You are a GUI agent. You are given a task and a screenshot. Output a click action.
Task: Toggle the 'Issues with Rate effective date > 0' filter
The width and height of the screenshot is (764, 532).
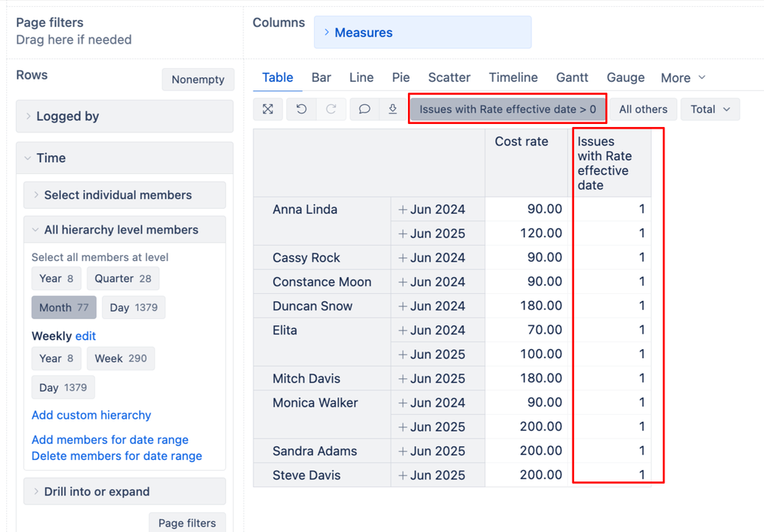pyautogui.click(x=508, y=109)
